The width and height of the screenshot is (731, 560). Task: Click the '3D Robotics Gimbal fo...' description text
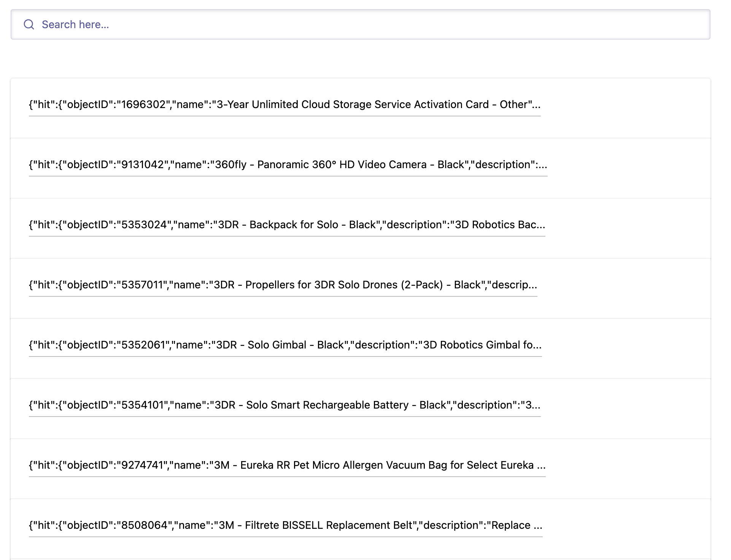[x=482, y=345]
